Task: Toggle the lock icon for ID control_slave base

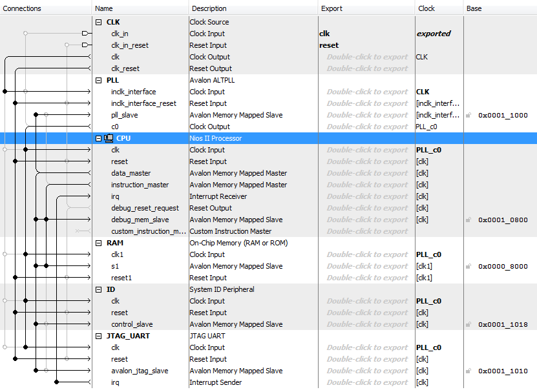Action: pos(469,324)
